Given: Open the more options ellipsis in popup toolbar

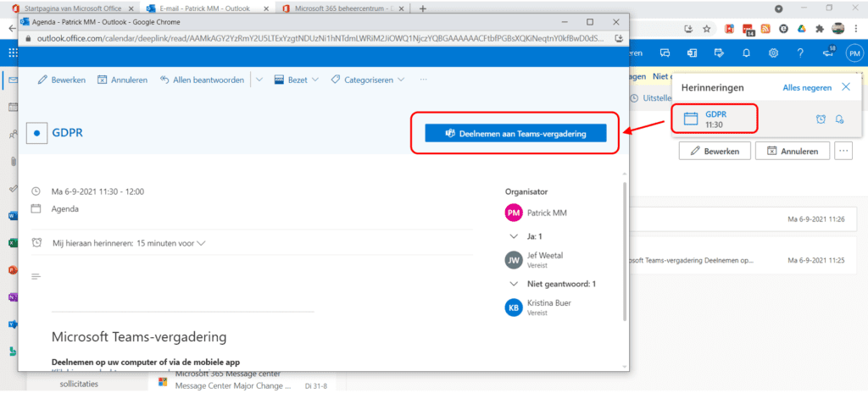Looking at the screenshot, I should (x=424, y=80).
